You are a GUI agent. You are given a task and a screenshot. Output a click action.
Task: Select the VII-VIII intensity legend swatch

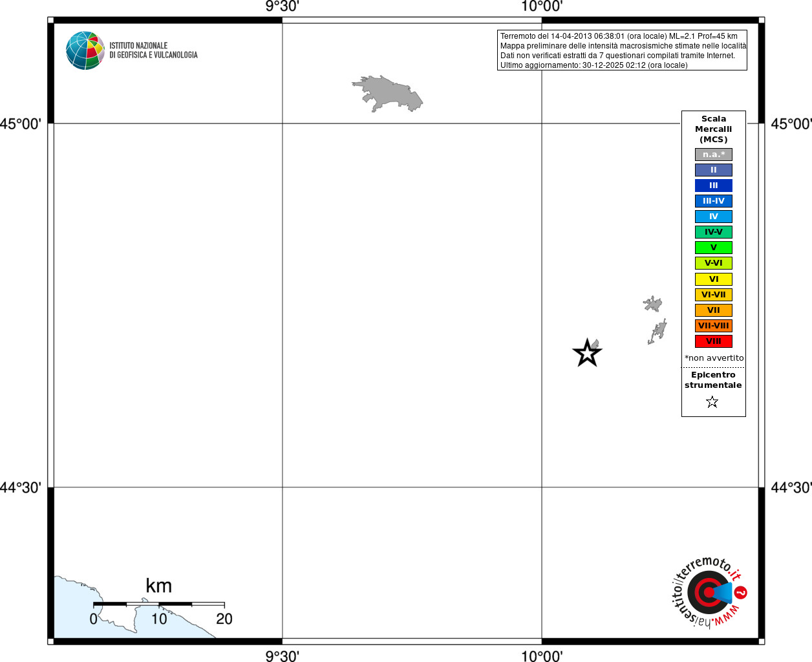[714, 326]
